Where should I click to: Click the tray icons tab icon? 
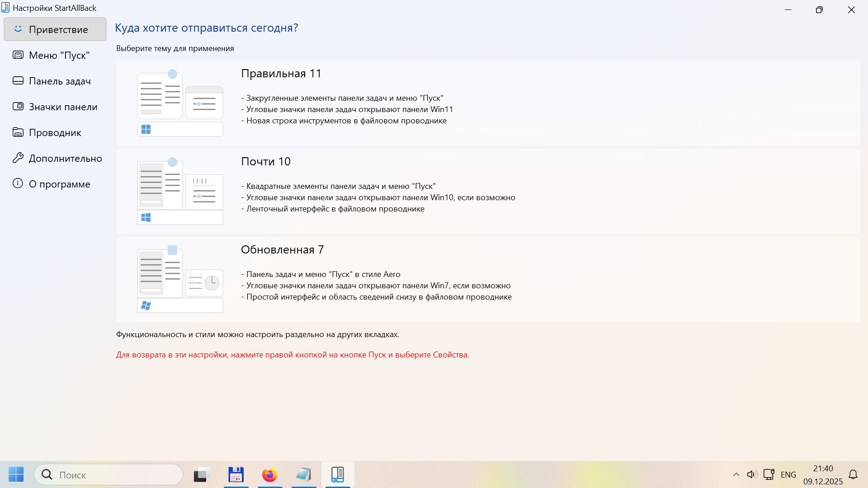point(18,107)
